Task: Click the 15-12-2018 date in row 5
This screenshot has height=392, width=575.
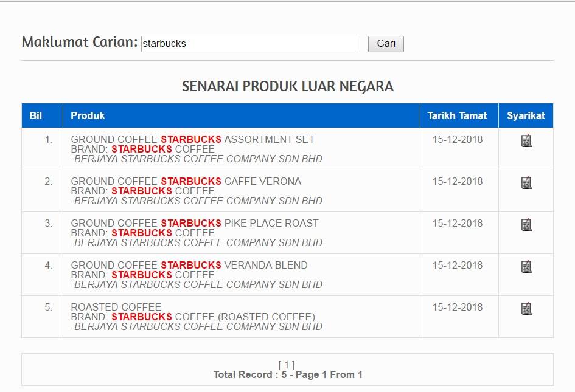Action: [x=458, y=307]
